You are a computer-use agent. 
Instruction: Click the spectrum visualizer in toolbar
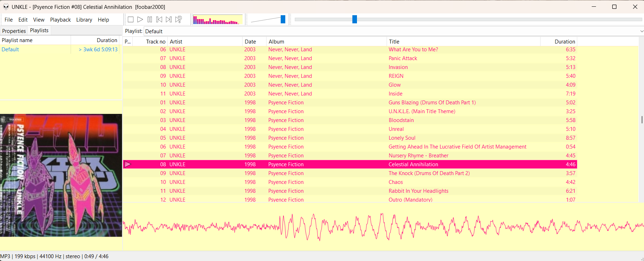(217, 20)
